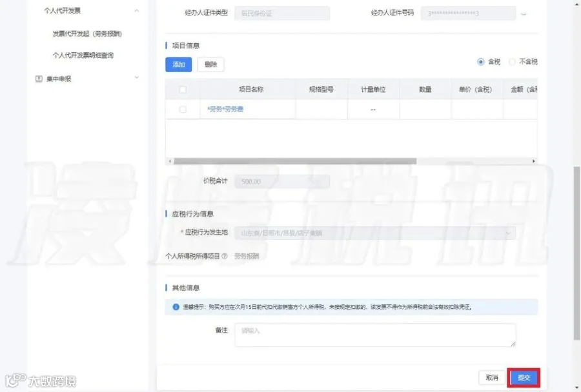Select the 含税 radio button

point(480,62)
